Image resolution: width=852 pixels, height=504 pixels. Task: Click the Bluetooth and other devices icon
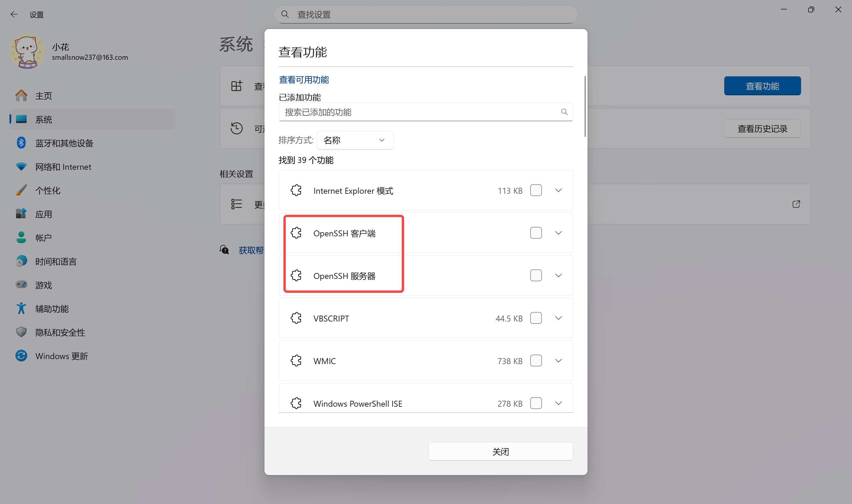click(x=21, y=143)
